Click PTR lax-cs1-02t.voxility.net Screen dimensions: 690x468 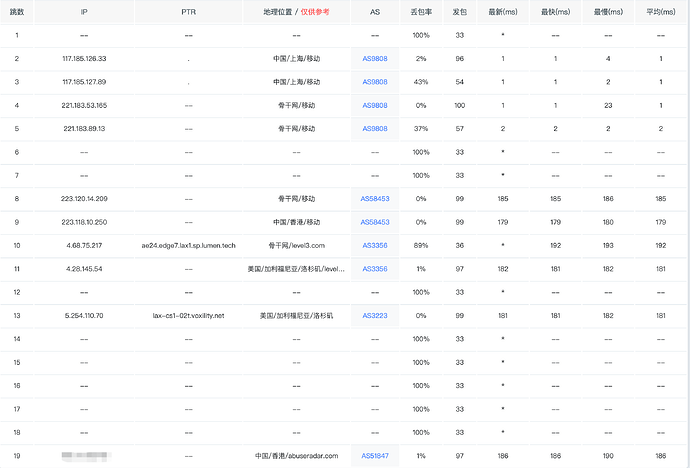tap(188, 315)
